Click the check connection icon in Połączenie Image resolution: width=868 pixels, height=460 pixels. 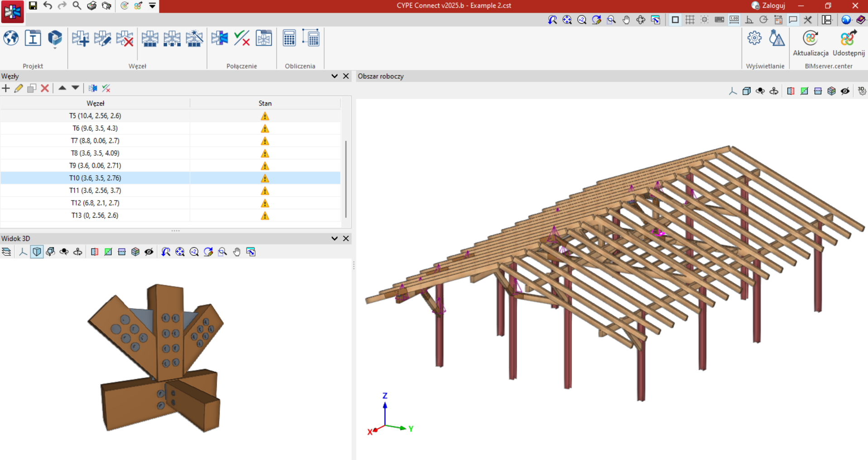pyautogui.click(x=242, y=38)
